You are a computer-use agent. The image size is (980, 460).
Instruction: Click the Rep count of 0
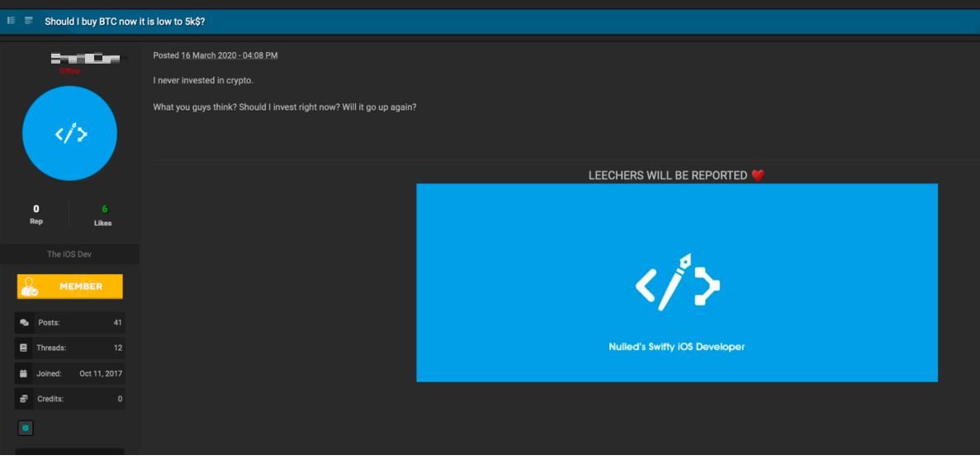point(36,210)
